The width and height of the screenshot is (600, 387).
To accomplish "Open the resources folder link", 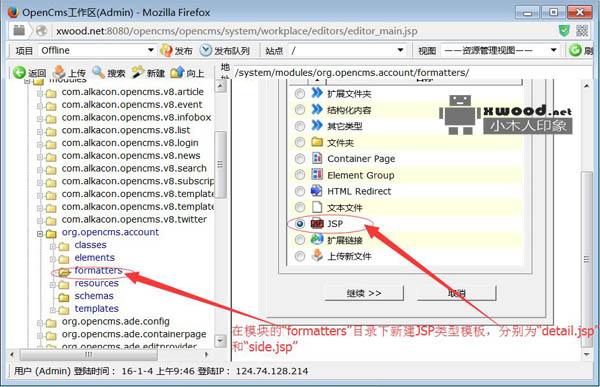I will point(96,283).
